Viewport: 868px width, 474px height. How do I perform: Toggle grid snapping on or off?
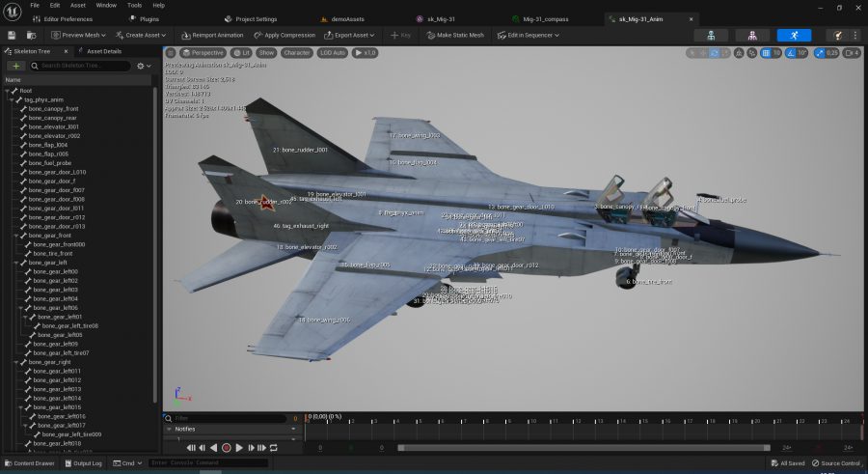[x=766, y=53]
